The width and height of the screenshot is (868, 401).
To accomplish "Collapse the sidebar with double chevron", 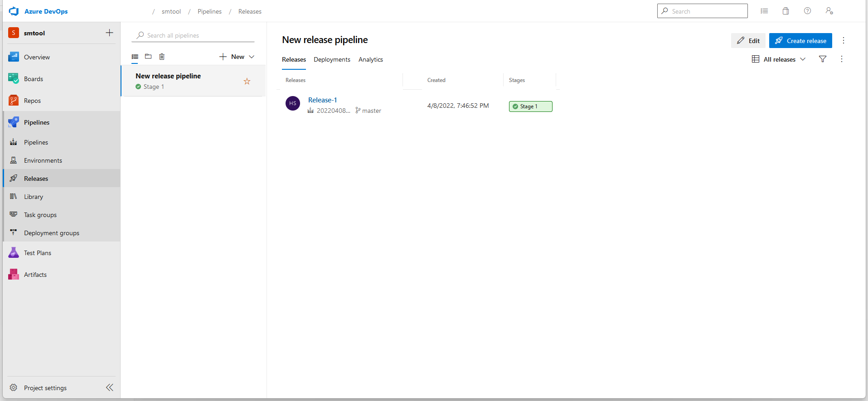I will 110,387.
